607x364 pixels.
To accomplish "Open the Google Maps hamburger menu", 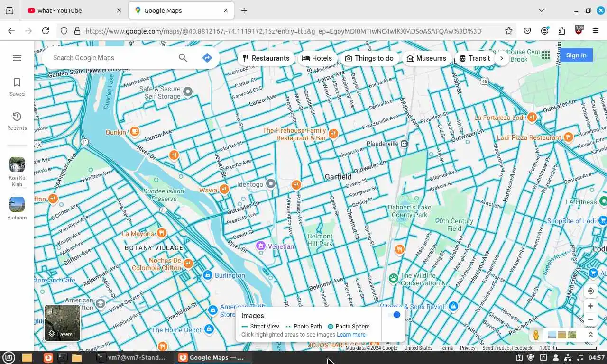I will [x=17, y=58].
